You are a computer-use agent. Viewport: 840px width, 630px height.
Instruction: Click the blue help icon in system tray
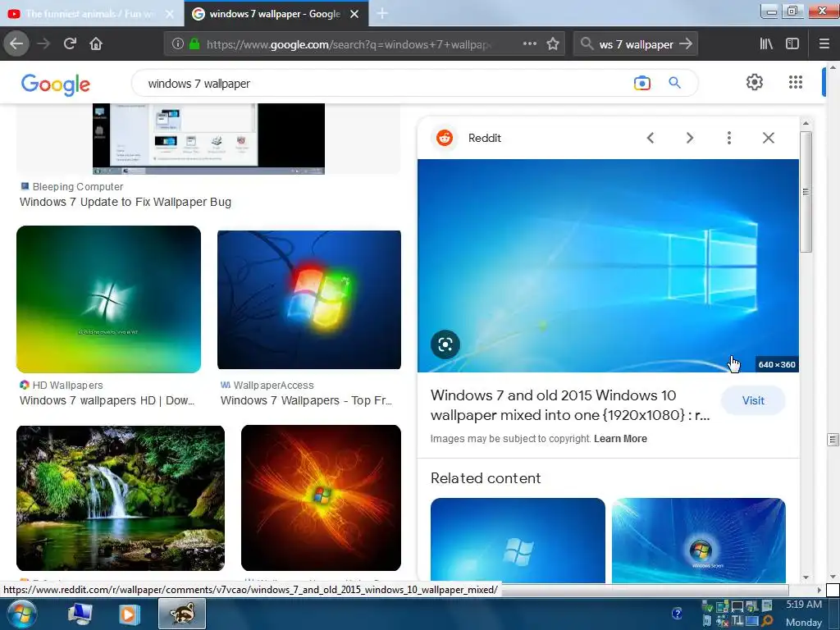[x=677, y=613]
